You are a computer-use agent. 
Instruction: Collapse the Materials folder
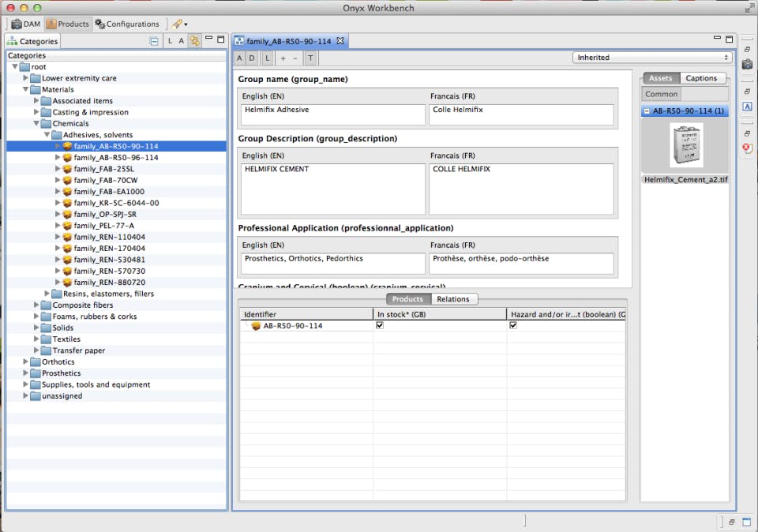[25, 89]
